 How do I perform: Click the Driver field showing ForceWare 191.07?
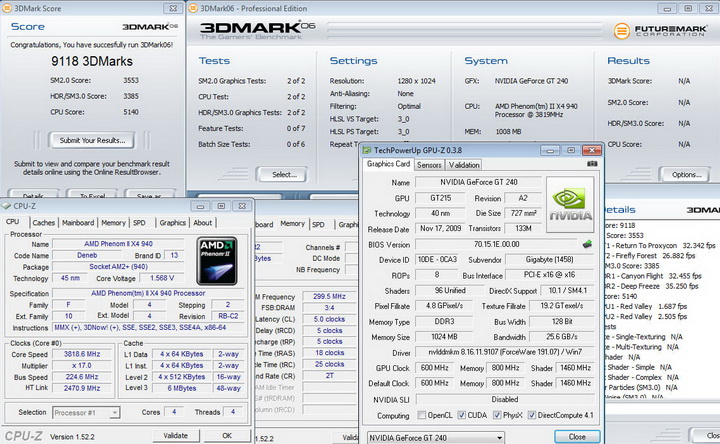tap(505, 352)
